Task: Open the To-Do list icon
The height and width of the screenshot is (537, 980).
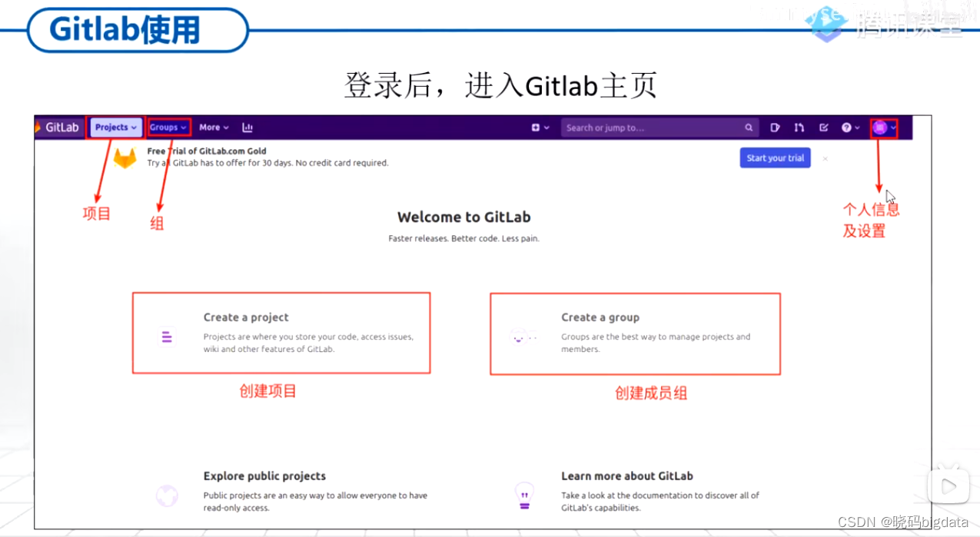Action: click(824, 128)
